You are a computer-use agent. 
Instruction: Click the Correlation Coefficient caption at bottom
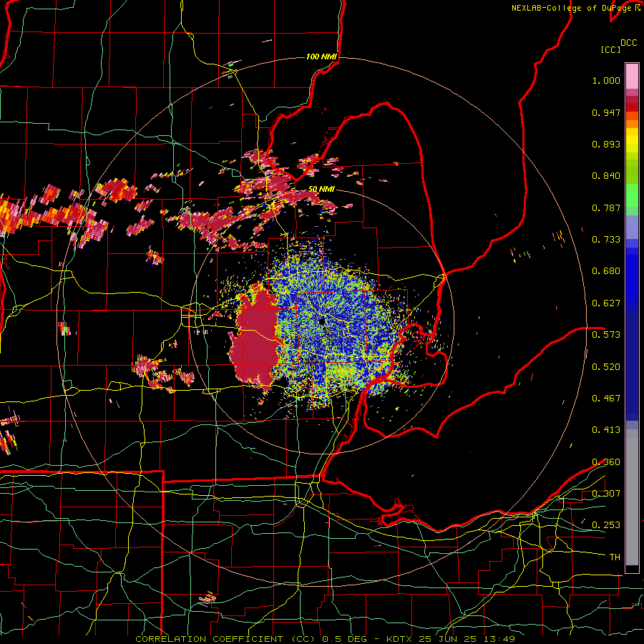[325, 639]
